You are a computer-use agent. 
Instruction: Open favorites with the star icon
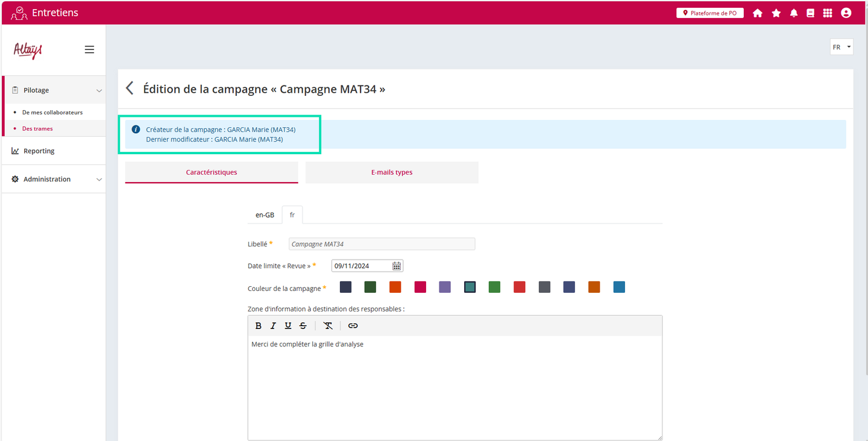(776, 13)
